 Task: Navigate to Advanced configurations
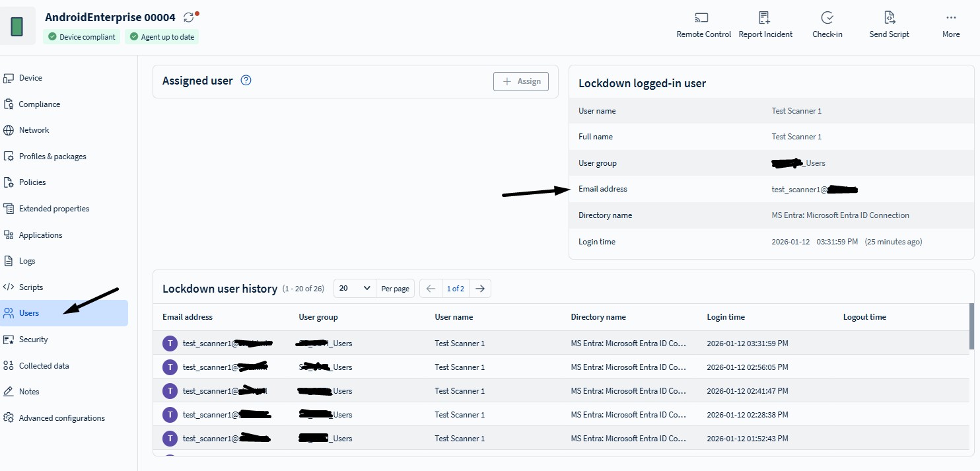[61, 418]
